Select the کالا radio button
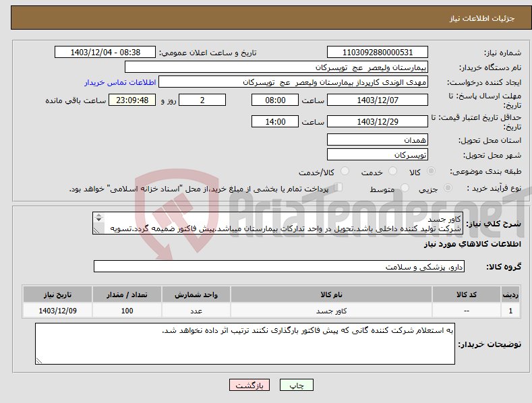This screenshot has height=403, width=532. click(x=432, y=171)
